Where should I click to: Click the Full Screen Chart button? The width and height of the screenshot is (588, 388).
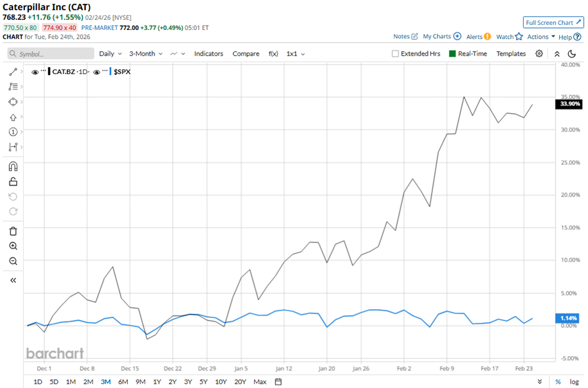click(553, 22)
